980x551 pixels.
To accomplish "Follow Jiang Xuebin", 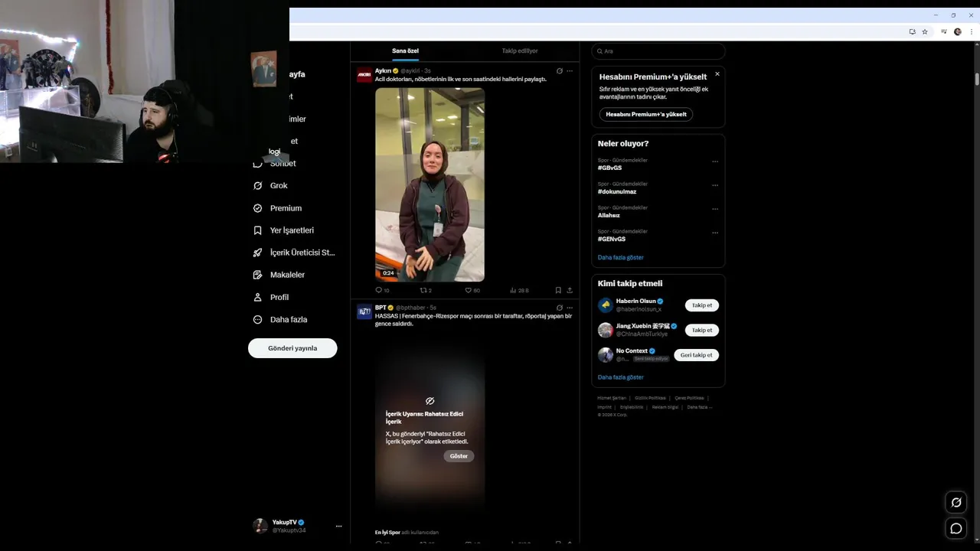I will point(702,331).
